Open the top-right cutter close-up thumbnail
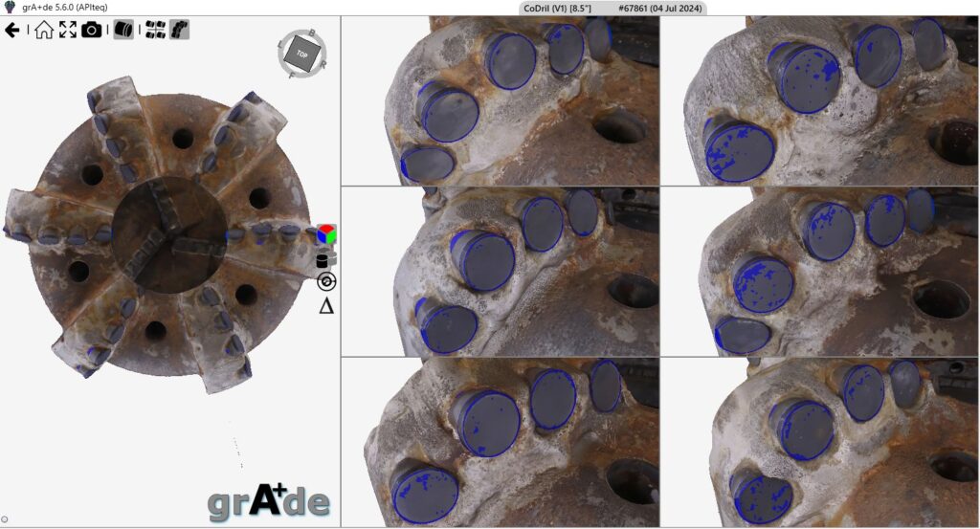Viewport: 980px width, 529px height. 820,100
